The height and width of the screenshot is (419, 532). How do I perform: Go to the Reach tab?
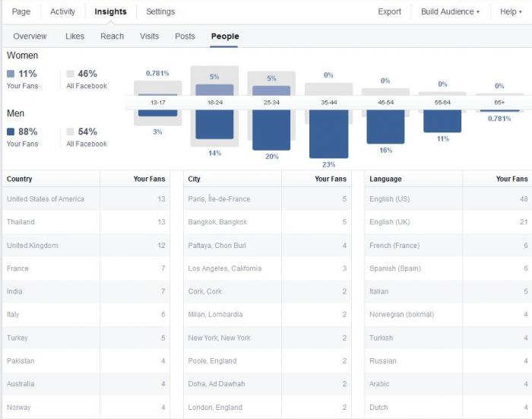coord(112,37)
